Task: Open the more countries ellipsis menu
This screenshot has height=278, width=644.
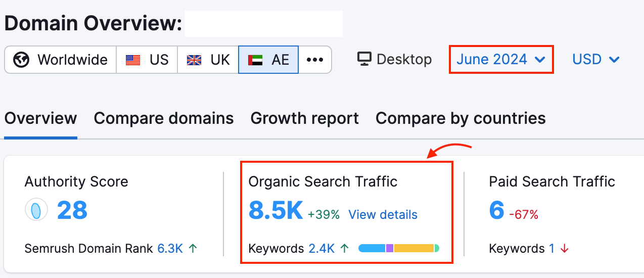Action: 315,60
